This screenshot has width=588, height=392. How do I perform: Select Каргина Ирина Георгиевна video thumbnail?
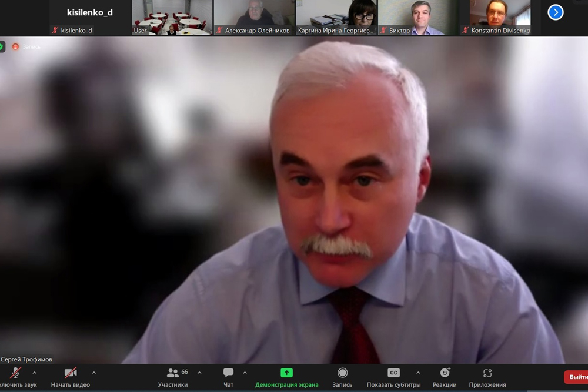[336, 18]
